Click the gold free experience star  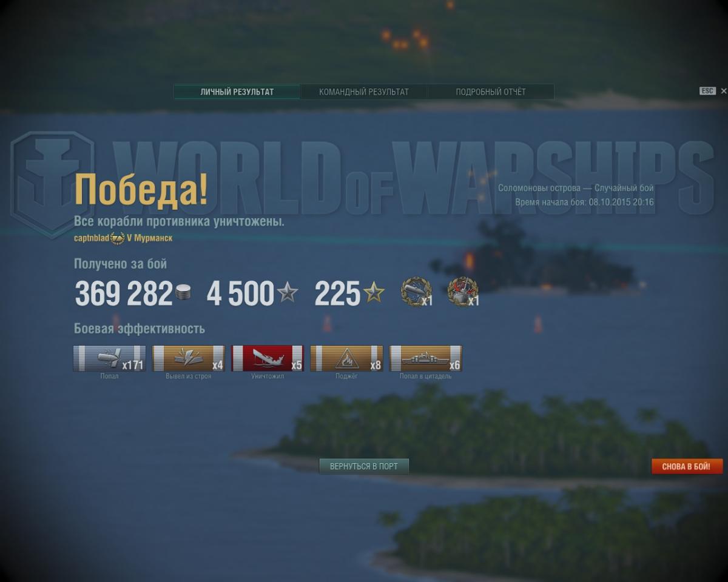tap(374, 293)
